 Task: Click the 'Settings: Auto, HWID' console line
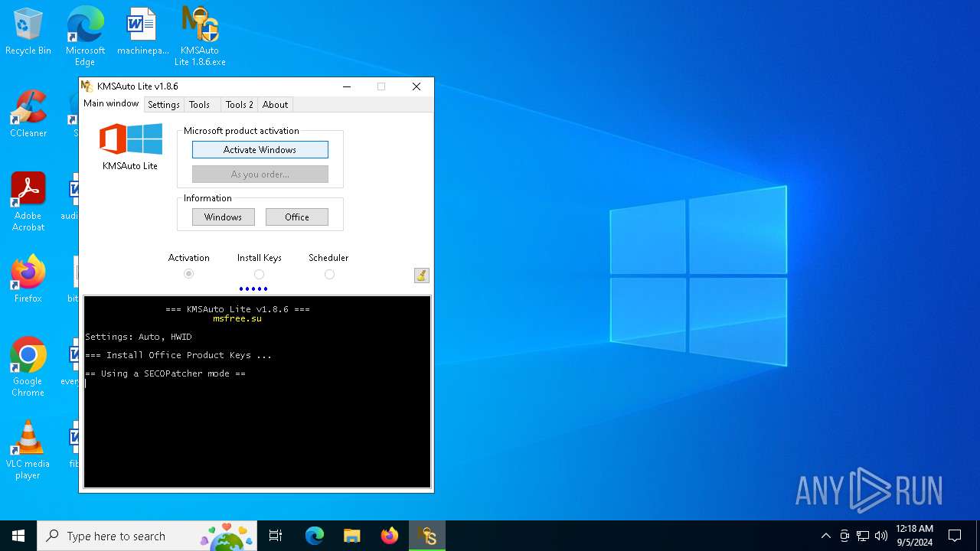(x=139, y=337)
